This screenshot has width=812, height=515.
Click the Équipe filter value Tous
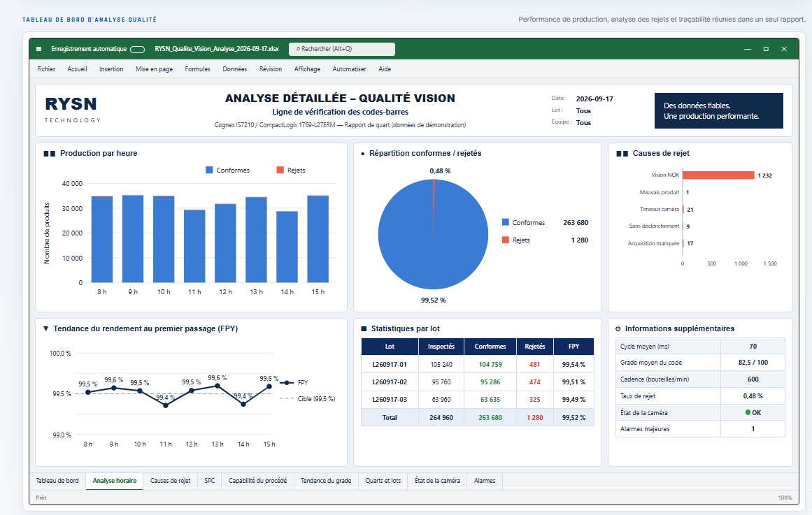[x=583, y=123]
